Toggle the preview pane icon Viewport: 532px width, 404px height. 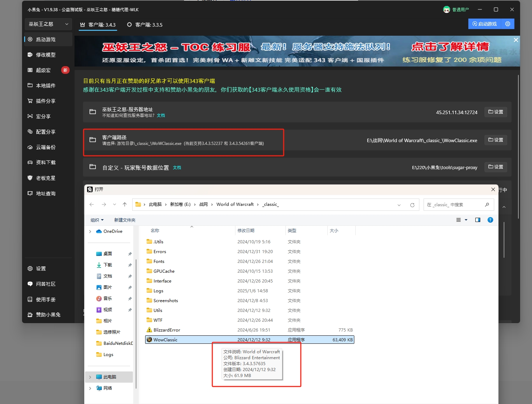tap(478, 220)
